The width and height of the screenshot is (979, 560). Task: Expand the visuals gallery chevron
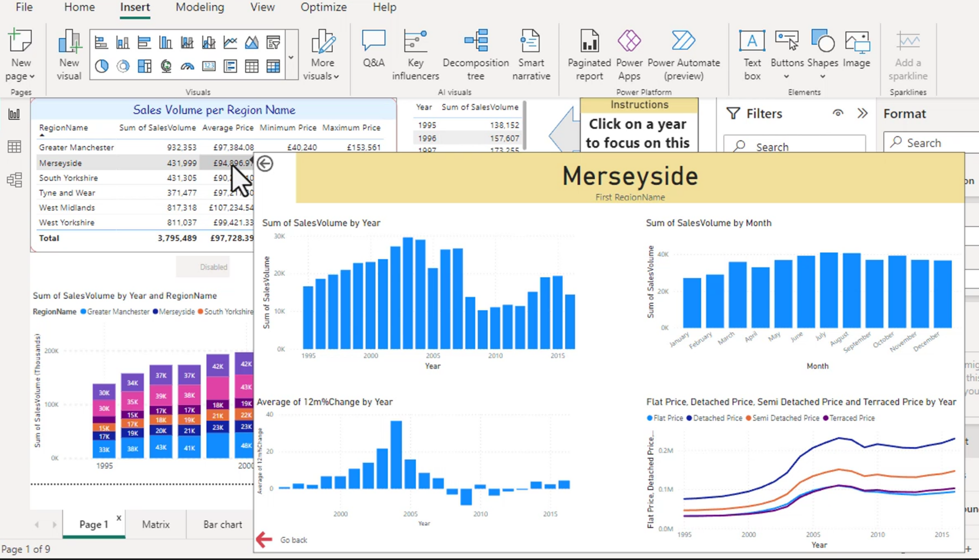tap(291, 57)
